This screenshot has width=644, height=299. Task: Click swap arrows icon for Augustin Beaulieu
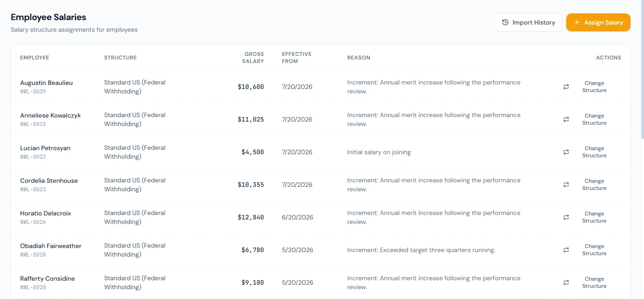click(566, 87)
